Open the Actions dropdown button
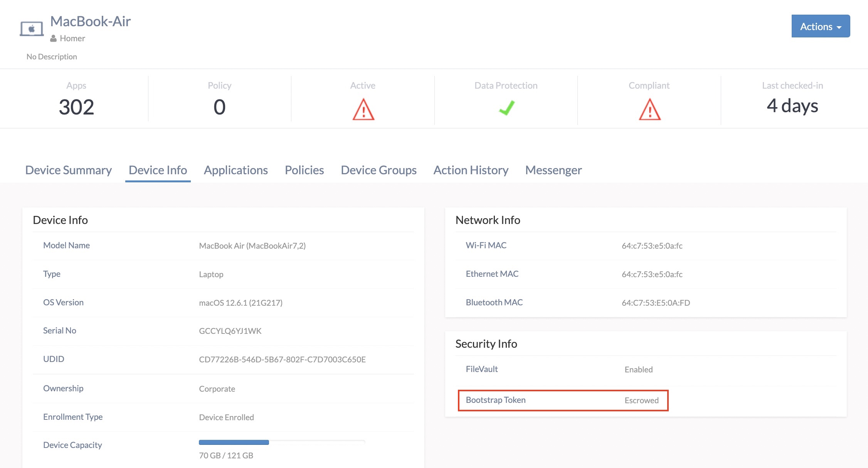The image size is (868, 468). (x=821, y=26)
